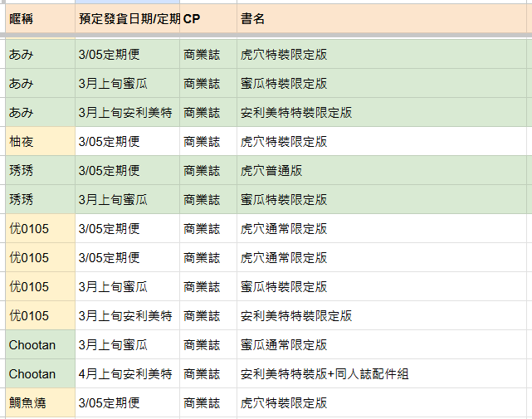
Task: Select あみ cell in the 蜜瓜特裝限定版 row
Action: coord(41,84)
